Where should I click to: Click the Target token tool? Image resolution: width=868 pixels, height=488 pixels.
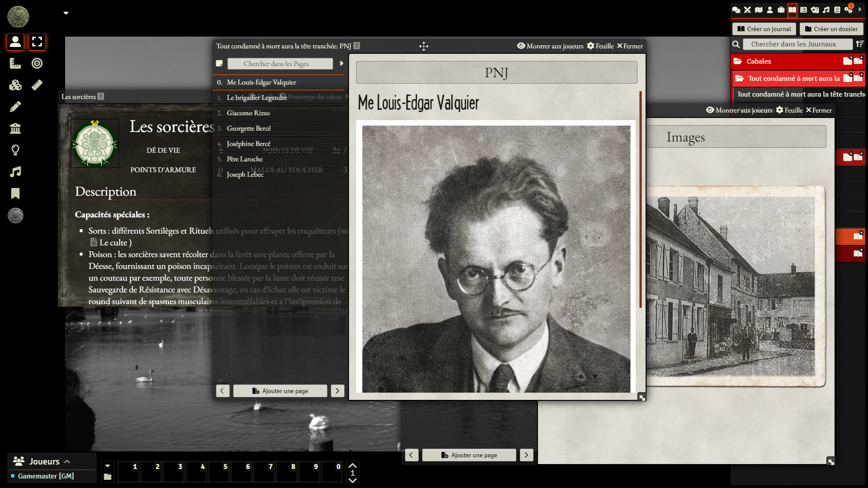click(x=37, y=63)
